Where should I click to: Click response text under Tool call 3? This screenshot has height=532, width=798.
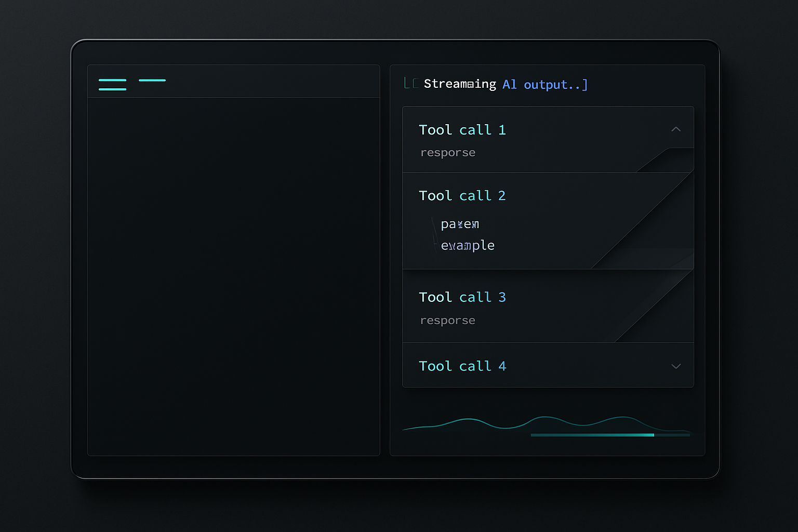pos(448,321)
